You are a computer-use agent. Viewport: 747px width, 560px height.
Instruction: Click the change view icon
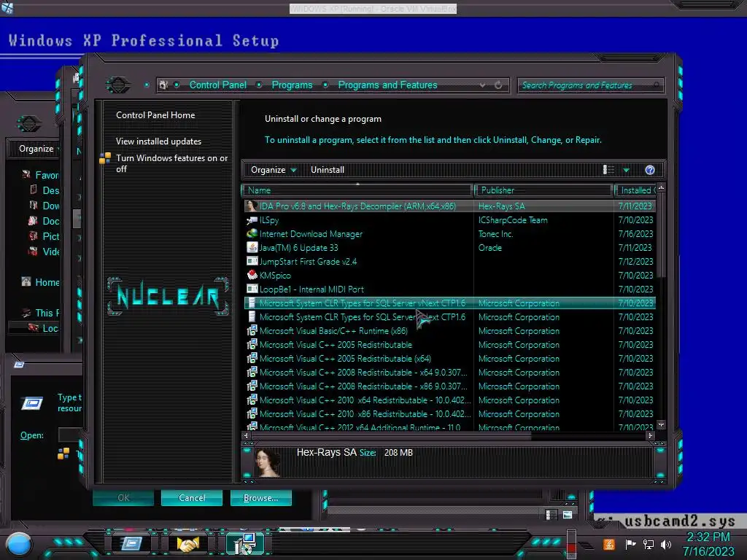coord(608,169)
